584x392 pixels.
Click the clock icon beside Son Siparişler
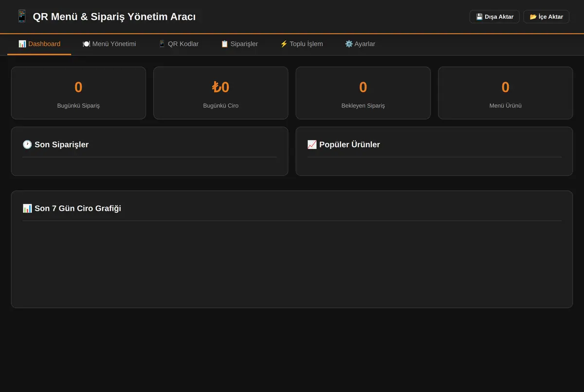[x=27, y=144]
